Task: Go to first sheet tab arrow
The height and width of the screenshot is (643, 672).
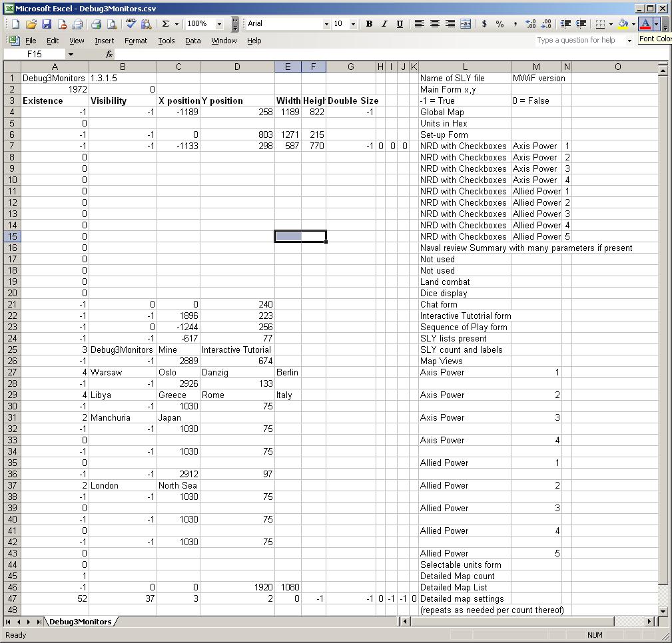Action: tap(8, 622)
